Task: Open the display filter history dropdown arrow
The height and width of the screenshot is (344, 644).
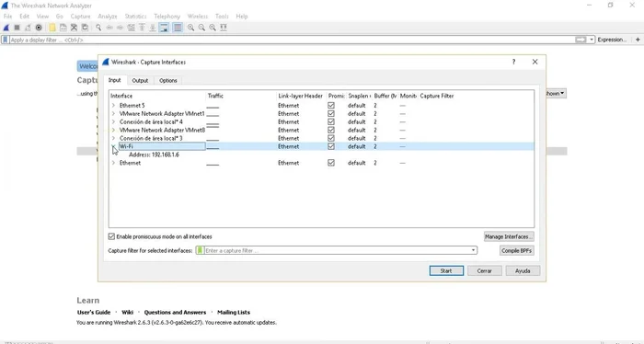Action: coord(592,40)
